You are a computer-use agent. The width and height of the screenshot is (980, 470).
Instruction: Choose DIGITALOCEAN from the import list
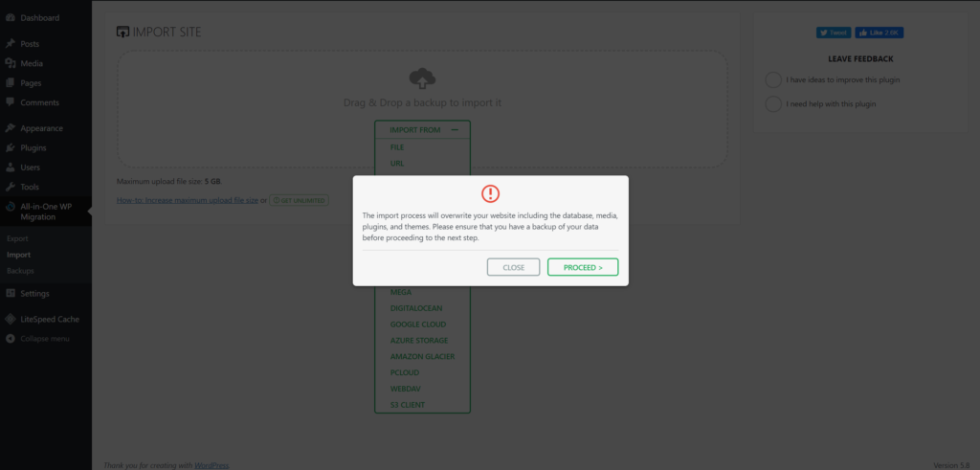point(416,308)
